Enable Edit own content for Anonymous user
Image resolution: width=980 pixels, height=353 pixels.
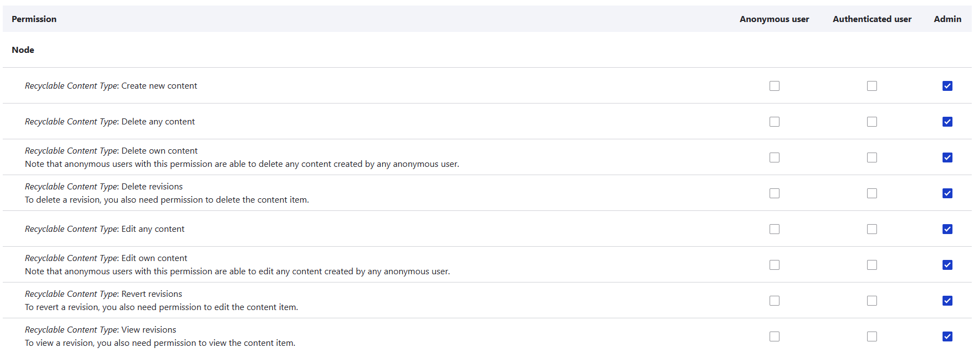click(x=775, y=265)
